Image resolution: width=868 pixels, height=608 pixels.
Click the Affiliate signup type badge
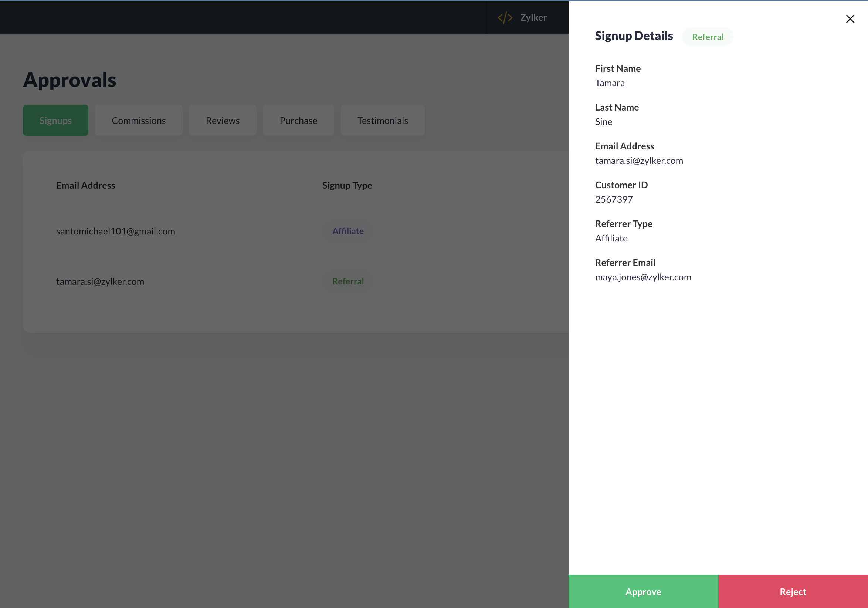347,230
